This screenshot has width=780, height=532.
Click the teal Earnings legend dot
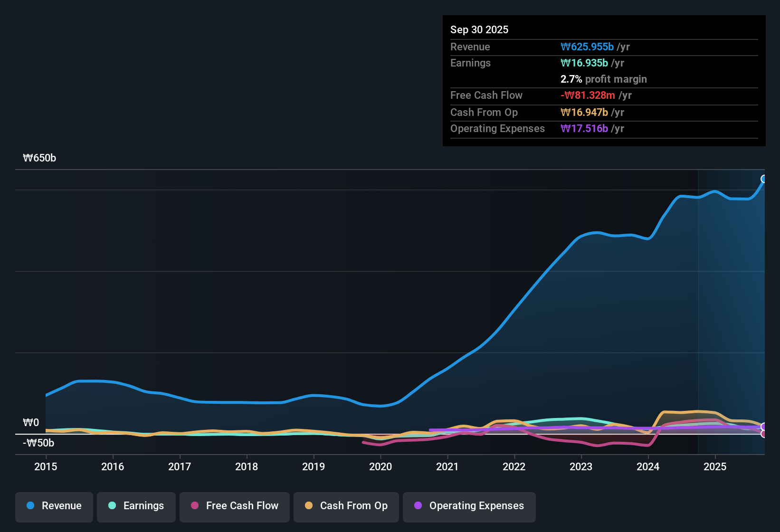click(112, 506)
